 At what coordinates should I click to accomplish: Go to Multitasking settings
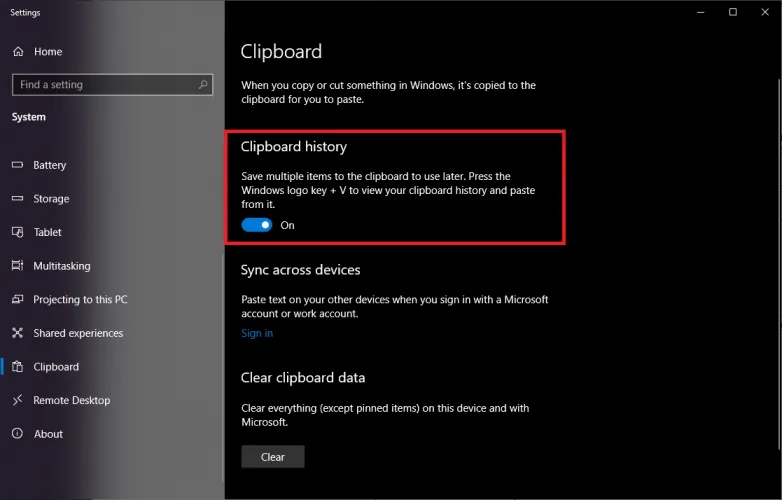(x=61, y=266)
